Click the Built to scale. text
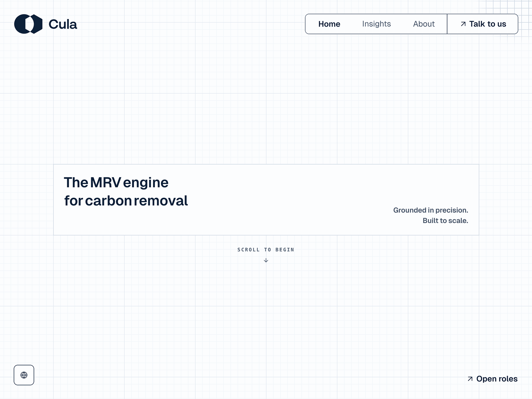532x399 pixels. (x=445, y=220)
